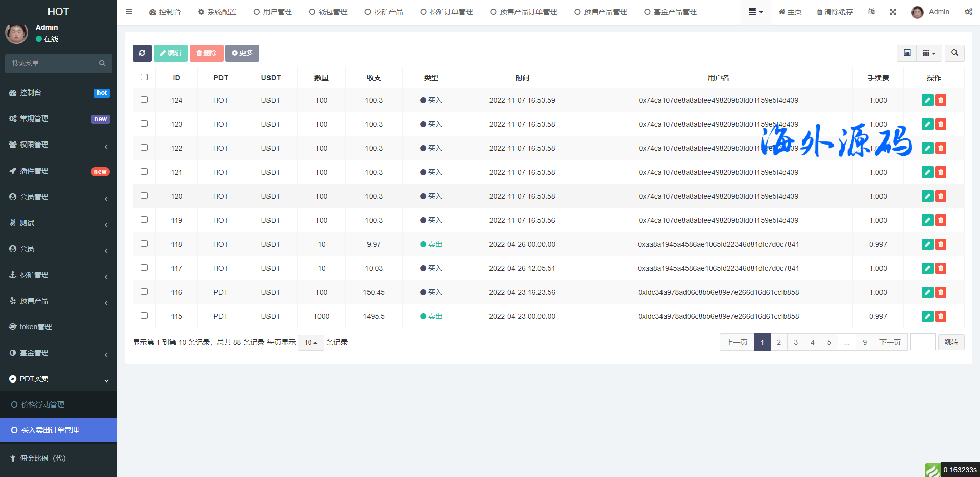Expand the 挖矿管理 sidebar menu

click(x=59, y=275)
